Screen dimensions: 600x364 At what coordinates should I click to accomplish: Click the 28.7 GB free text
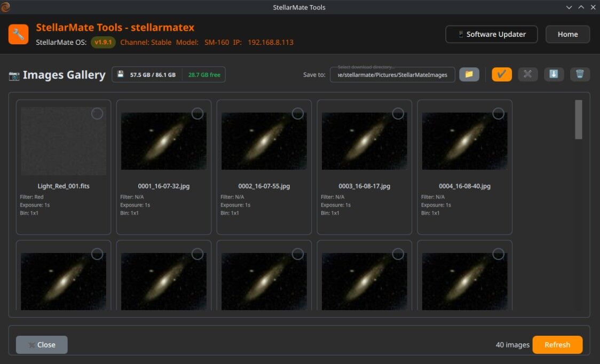click(204, 75)
